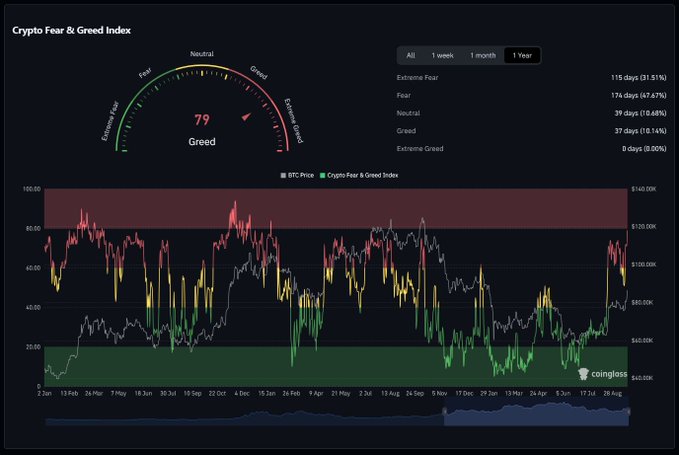The height and width of the screenshot is (455, 679).
Task: Select the All time range tab
Action: pos(411,55)
